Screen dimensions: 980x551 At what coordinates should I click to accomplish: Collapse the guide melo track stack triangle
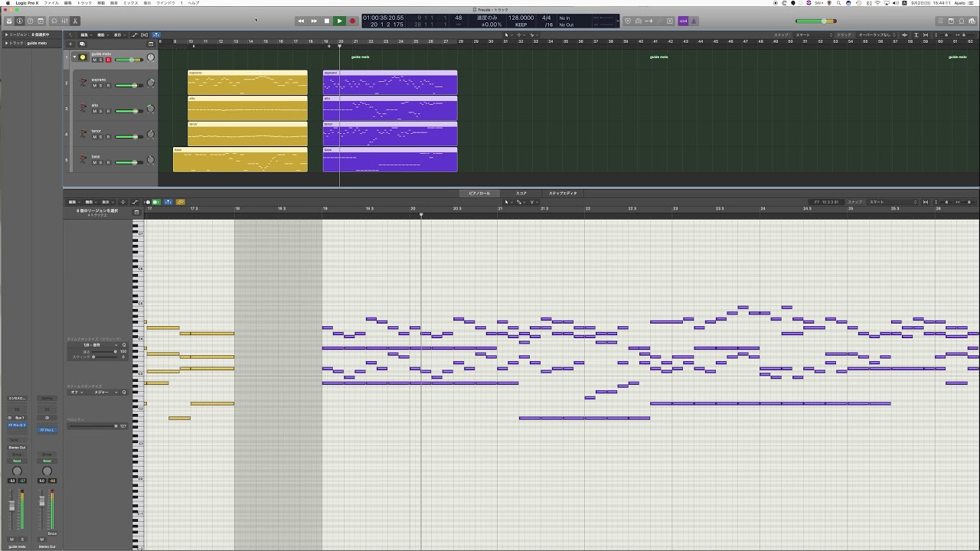tap(74, 57)
